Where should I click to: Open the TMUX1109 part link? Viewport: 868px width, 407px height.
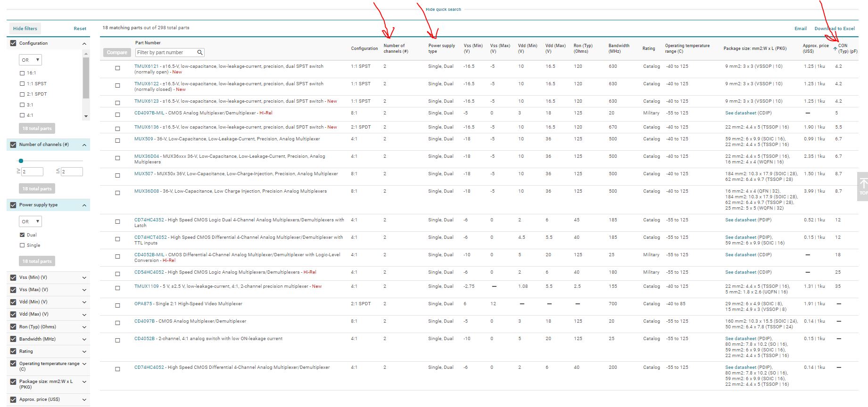click(x=147, y=286)
